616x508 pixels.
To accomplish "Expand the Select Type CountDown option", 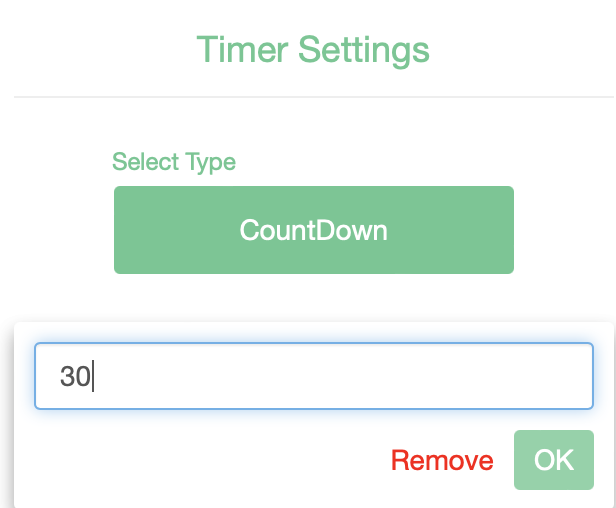I will click(313, 230).
